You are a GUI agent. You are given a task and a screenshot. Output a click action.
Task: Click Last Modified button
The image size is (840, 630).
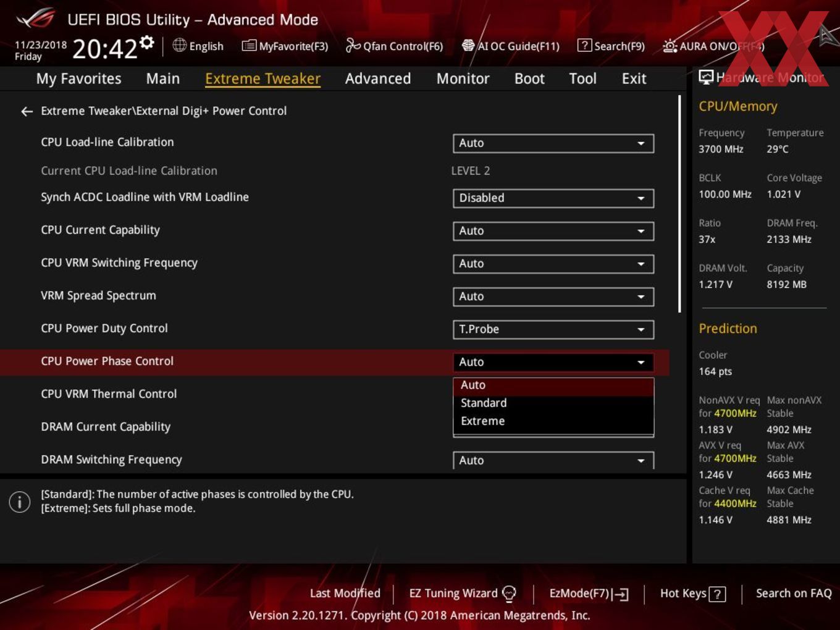345,594
